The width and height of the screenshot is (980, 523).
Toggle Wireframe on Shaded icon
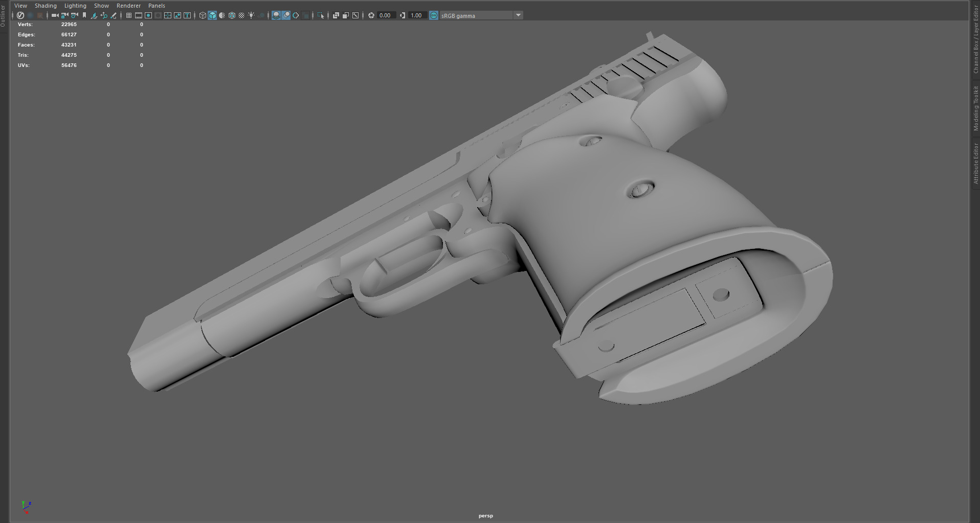pyautogui.click(x=232, y=15)
